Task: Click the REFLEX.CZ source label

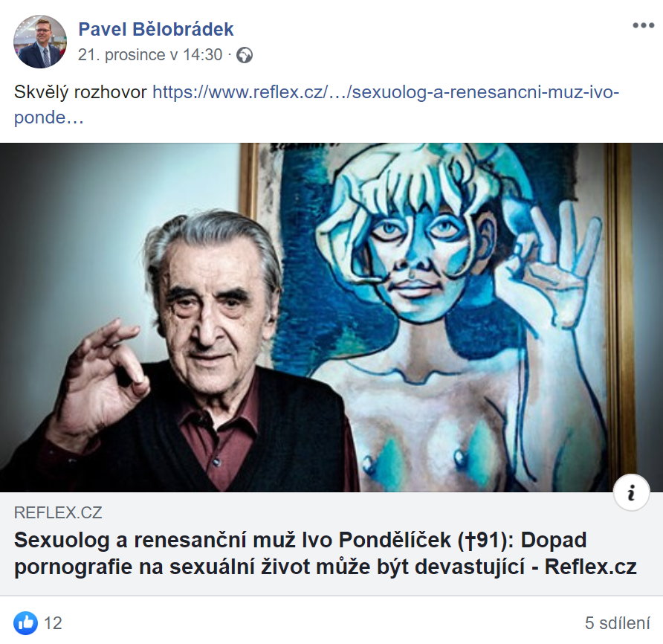Action: click(58, 512)
